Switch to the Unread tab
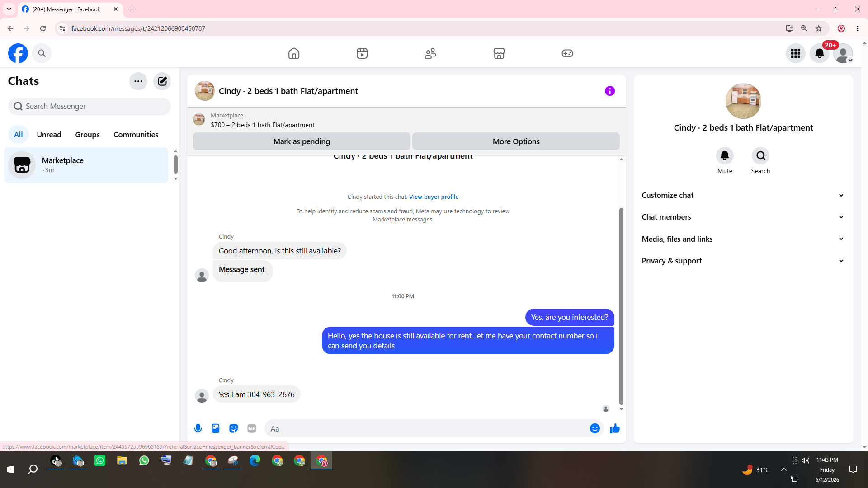This screenshot has width=868, height=488. tap(49, 135)
